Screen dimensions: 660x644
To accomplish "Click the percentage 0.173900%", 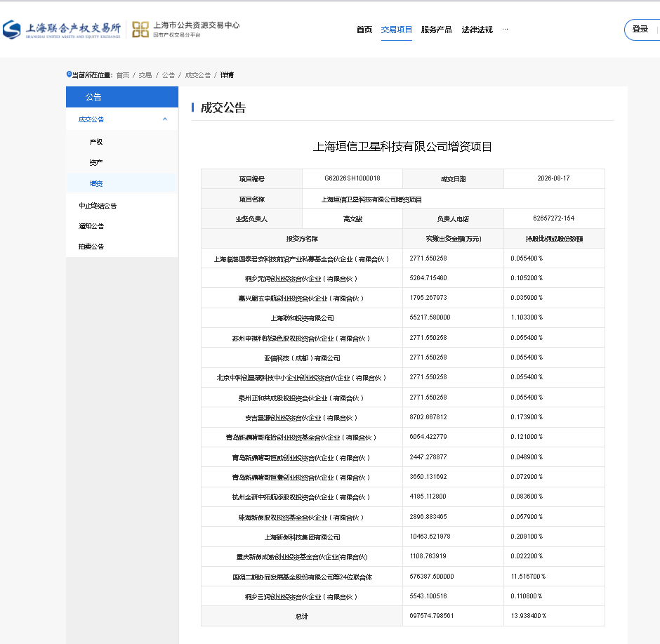I will (x=527, y=417).
